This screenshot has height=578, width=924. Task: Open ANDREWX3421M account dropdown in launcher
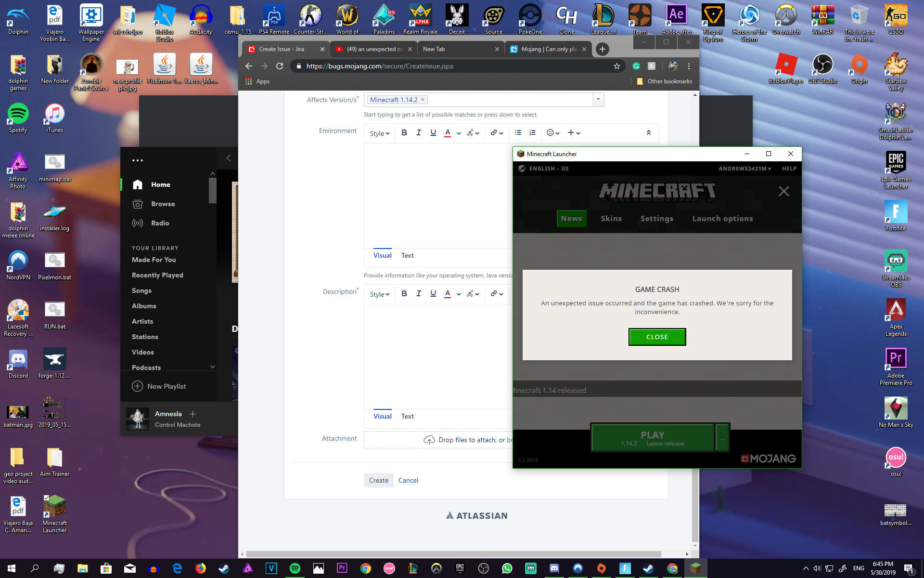744,169
